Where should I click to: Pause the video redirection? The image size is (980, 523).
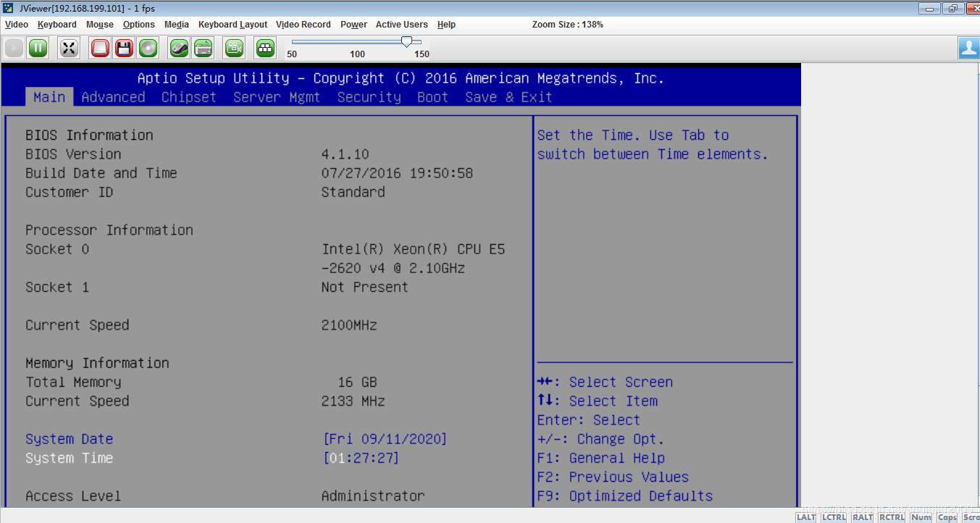click(x=38, y=49)
